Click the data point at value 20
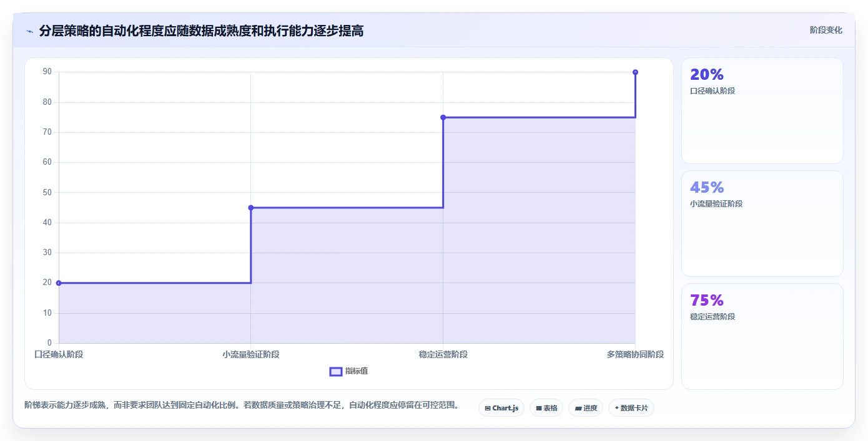The width and height of the screenshot is (868, 441). click(x=59, y=283)
